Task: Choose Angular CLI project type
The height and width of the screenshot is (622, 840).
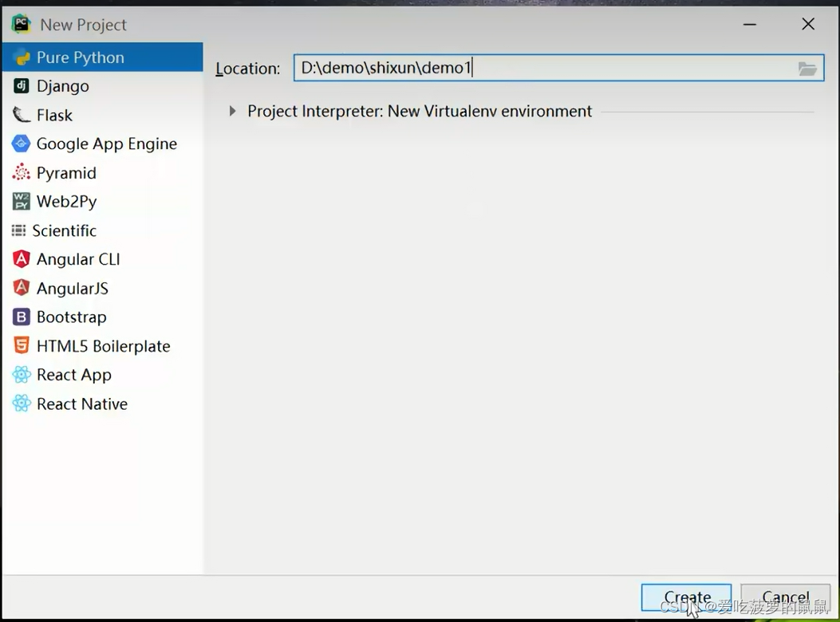Action: [x=102, y=259]
